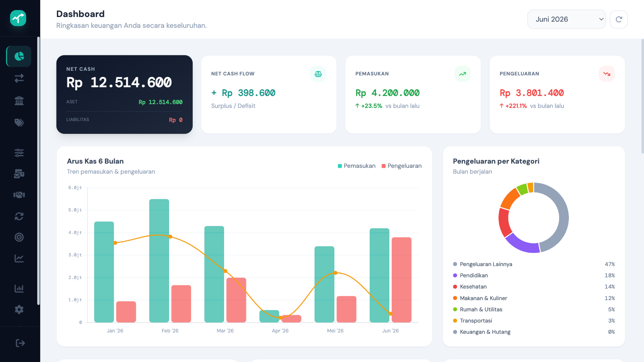Click the Net Cash dark summary card
Image resolution: width=644 pixels, height=362 pixels.
125,94
